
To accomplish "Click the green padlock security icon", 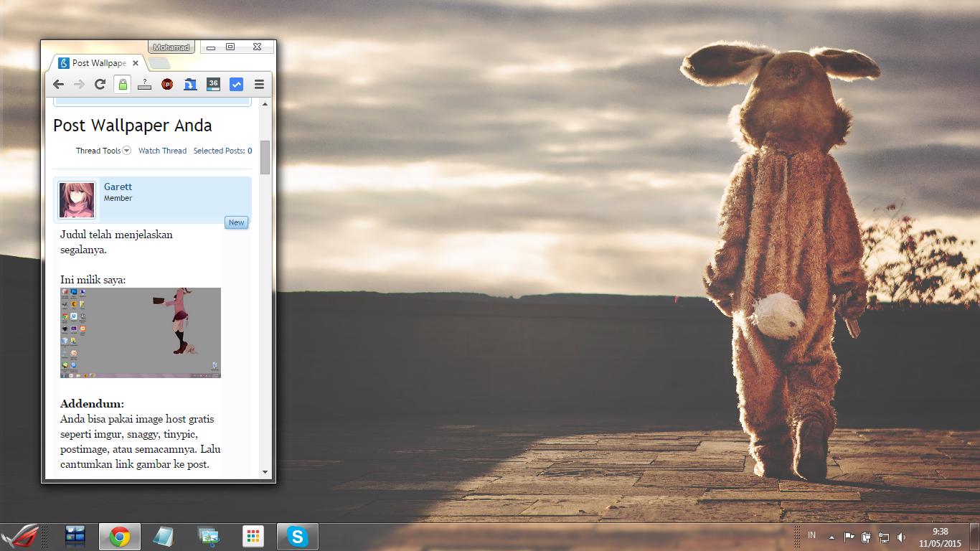I will click(123, 85).
